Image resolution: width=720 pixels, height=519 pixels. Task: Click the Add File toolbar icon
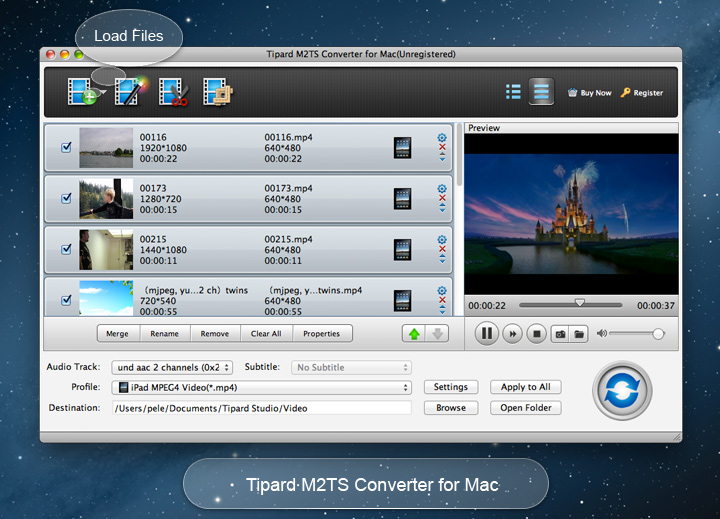[81, 91]
